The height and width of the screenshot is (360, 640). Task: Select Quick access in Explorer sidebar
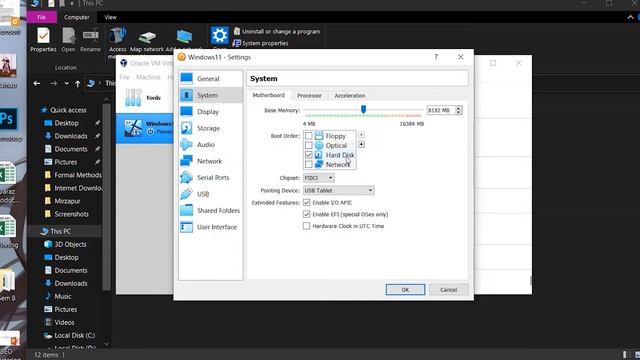(x=64, y=110)
